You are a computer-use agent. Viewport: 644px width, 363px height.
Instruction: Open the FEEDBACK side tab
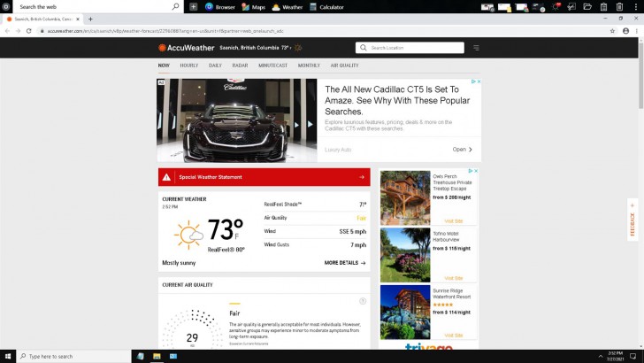pyautogui.click(x=632, y=220)
